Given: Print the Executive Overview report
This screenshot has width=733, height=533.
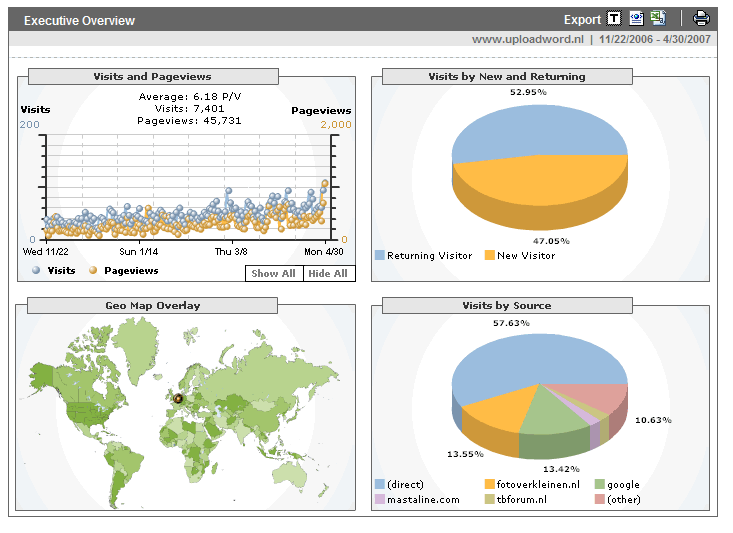Looking at the screenshot, I should coord(701,18).
